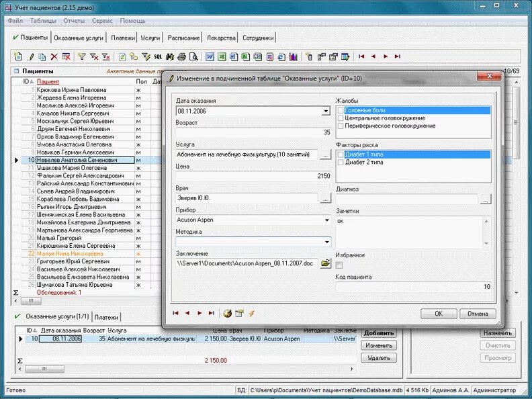The height and width of the screenshot is (399, 532).
Task: Click the colored bar chart icon
Action: pos(294,56)
